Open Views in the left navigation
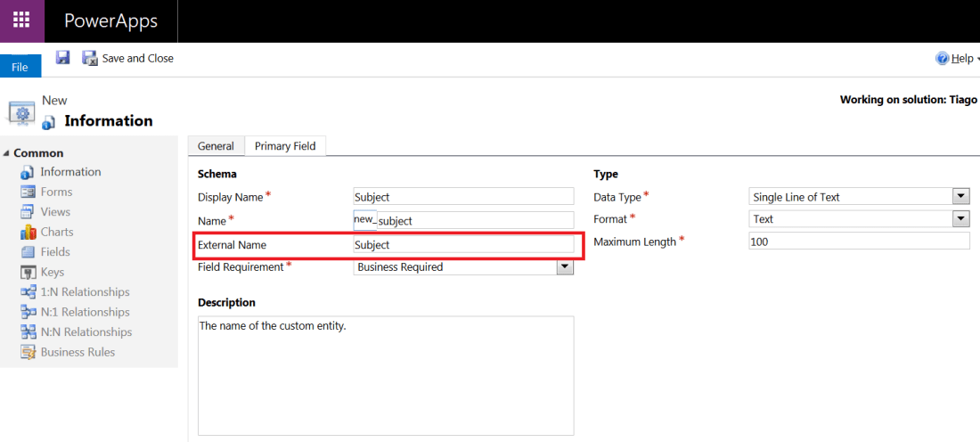Screen dimensions: 980x442 pos(55,212)
